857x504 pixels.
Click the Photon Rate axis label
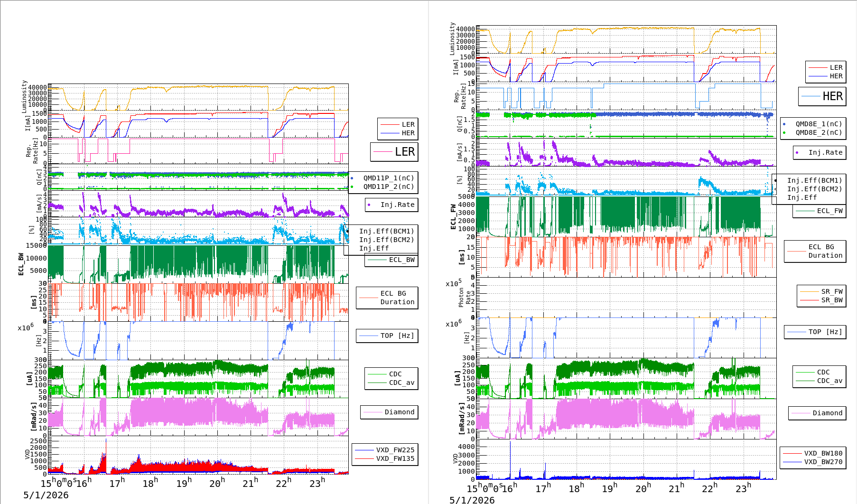pos(465,298)
